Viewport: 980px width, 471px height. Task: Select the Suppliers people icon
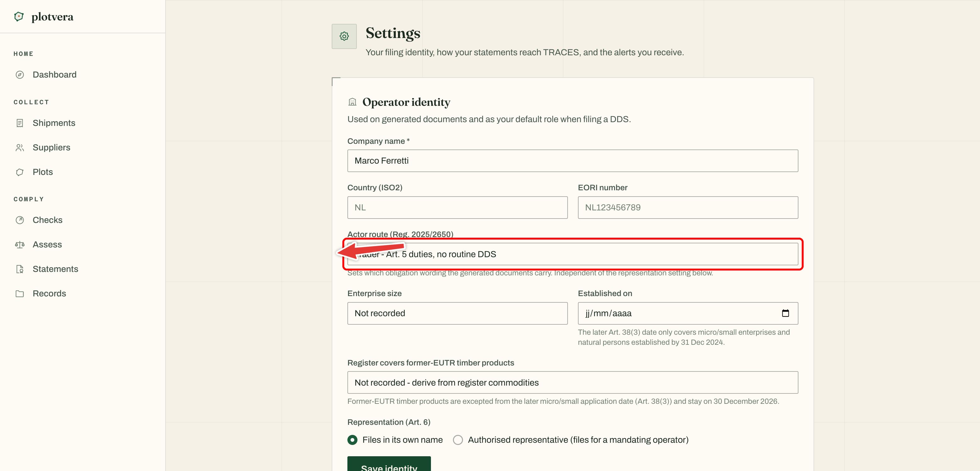(x=20, y=148)
